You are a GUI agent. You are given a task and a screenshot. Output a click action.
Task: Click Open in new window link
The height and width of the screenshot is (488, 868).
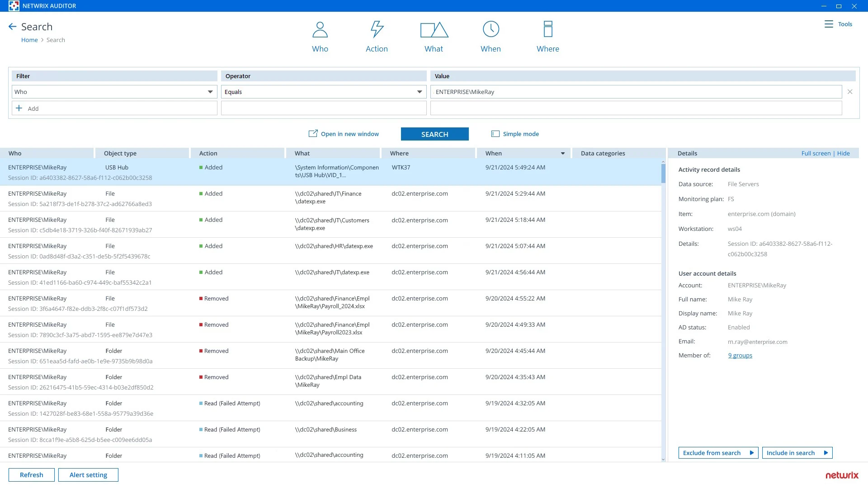(350, 134)
